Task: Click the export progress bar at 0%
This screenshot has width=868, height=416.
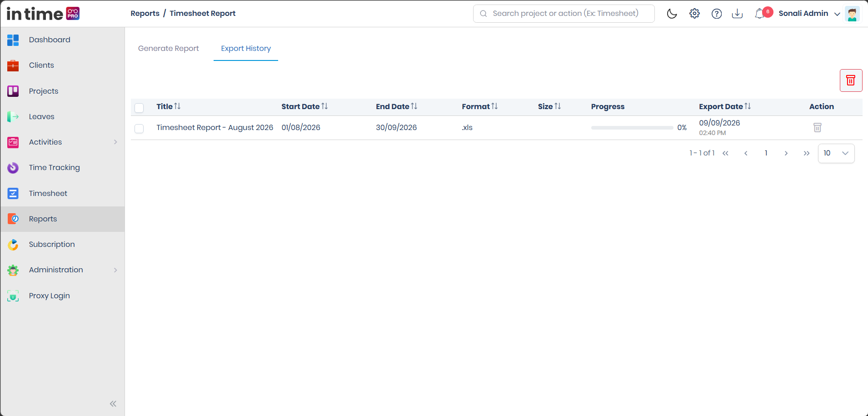Action: pos(632,128)
